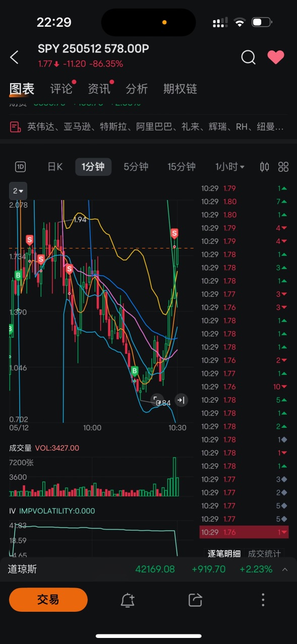The image size is (297, 644).
Task: Tap the 成交量 volume label
Action: (21, 448)
